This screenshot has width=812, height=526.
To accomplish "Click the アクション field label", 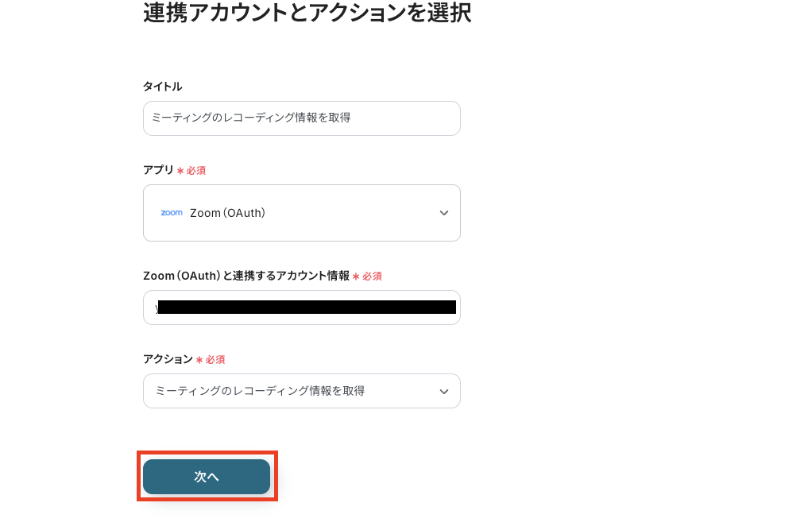I will [x=168, y=359].
